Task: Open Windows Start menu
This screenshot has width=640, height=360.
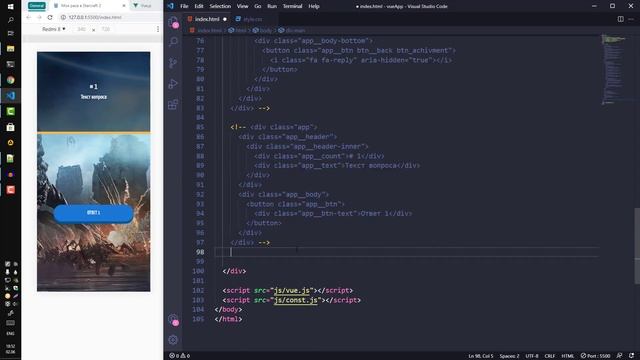Action: tap(11, 7)
